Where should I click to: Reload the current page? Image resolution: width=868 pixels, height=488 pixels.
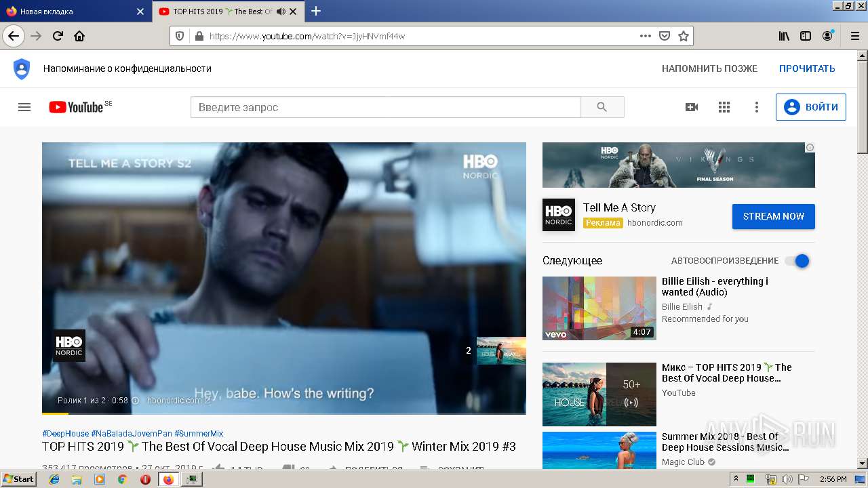point(58,36)
